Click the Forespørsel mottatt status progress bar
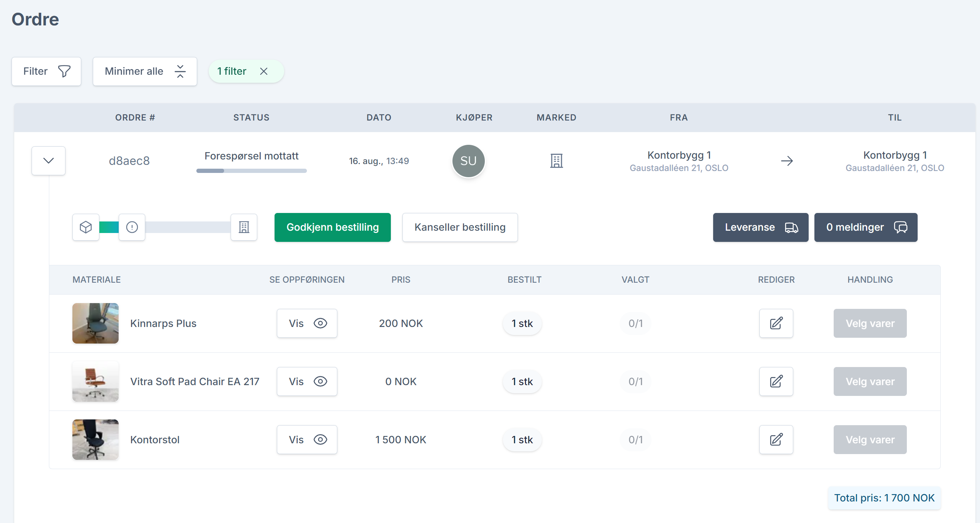This screenshot has width=980, height=523. click(x=251, y=171)
